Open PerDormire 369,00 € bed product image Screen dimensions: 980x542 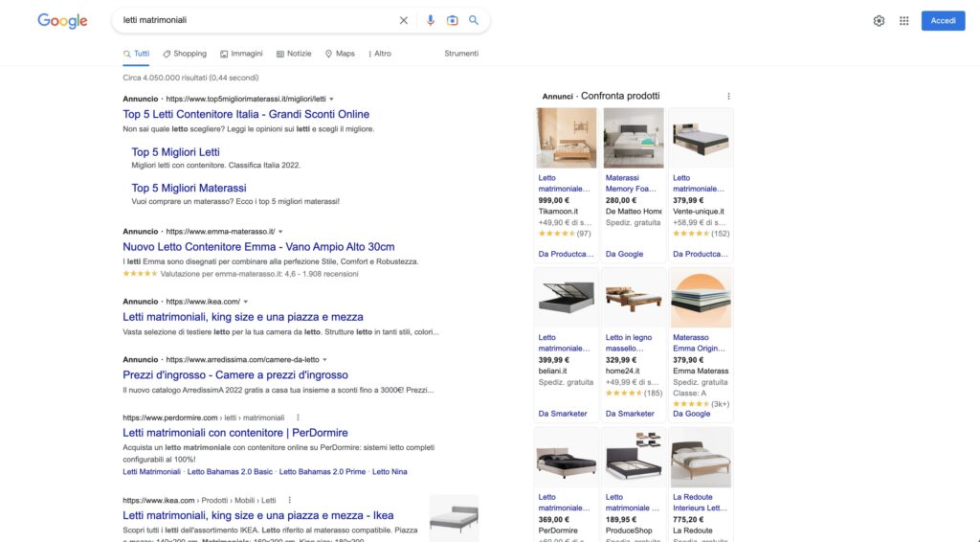tap(567, 458)
